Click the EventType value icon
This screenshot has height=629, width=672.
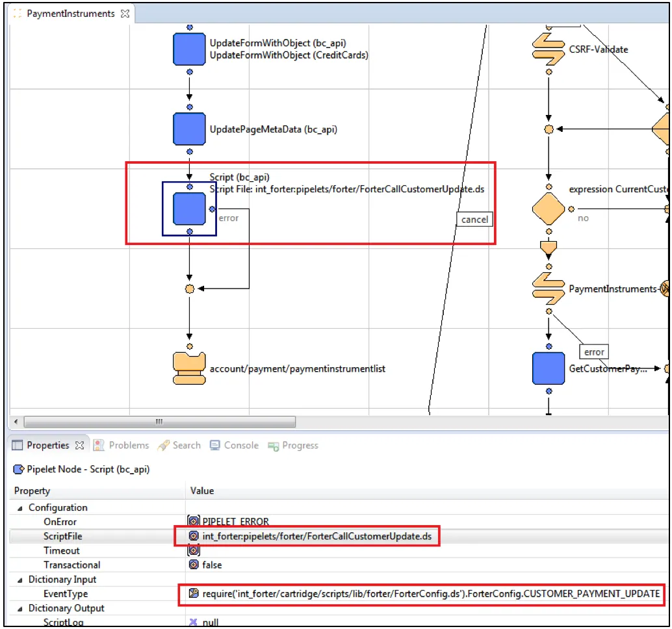click(x=194, y=593)
